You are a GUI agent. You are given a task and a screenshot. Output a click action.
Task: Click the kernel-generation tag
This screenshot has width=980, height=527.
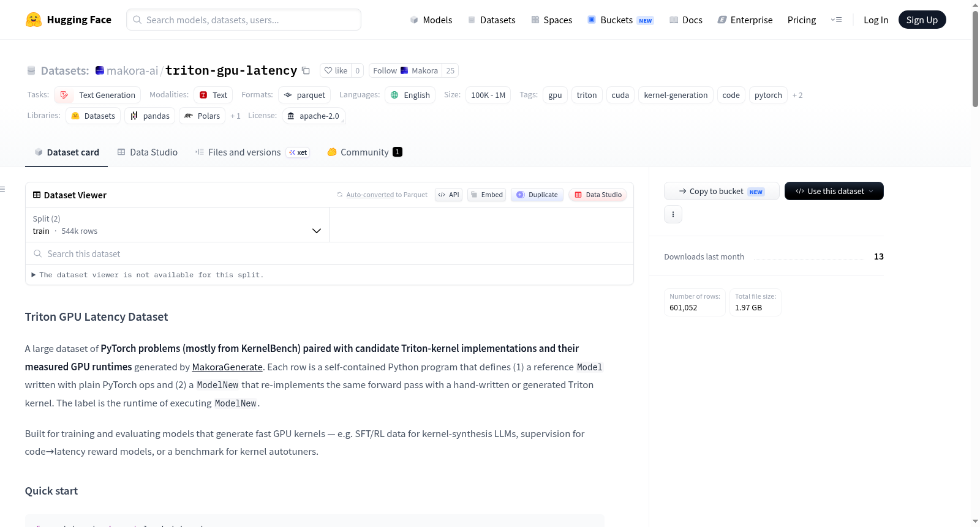tap(676, 95)
